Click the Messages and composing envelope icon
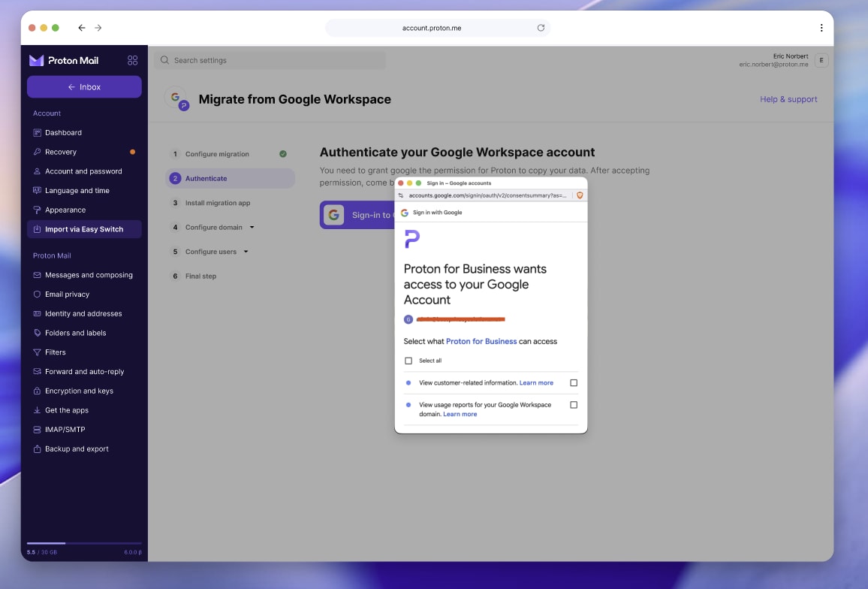 pos(37,275)
